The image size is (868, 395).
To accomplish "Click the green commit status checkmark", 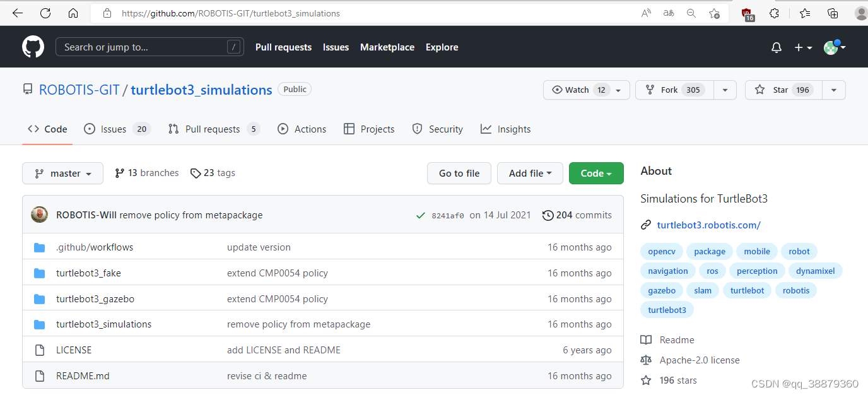I will point(420,215).
